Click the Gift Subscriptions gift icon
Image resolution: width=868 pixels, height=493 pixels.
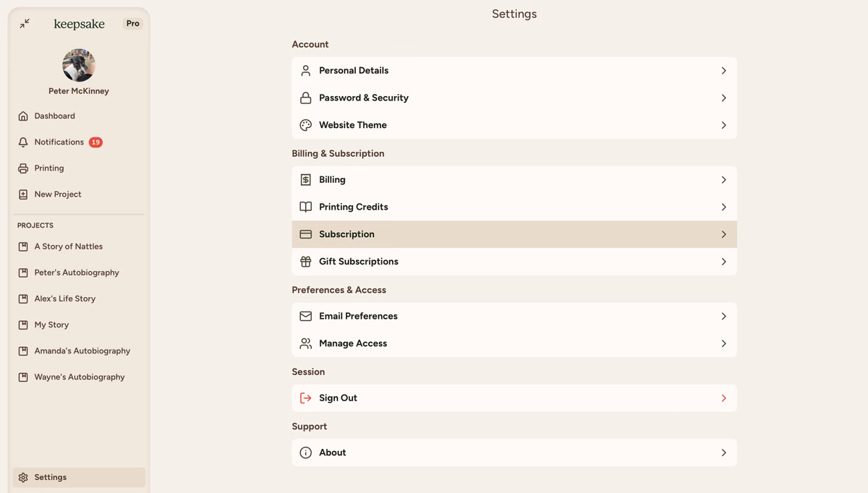point(305,262)
